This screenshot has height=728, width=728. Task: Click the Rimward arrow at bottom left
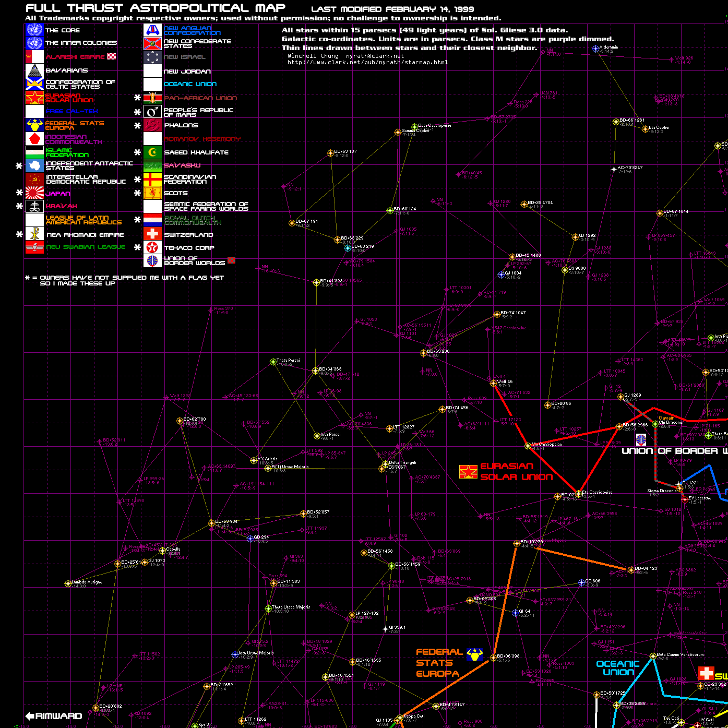pyautogui.click(x=54, y=716)
